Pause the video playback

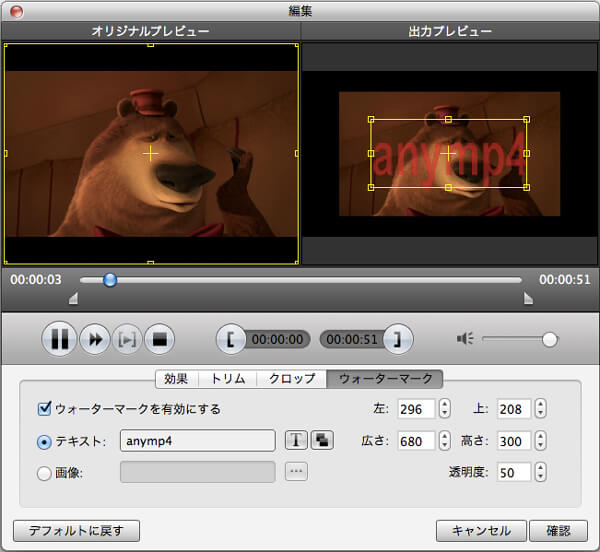point(59,339)
